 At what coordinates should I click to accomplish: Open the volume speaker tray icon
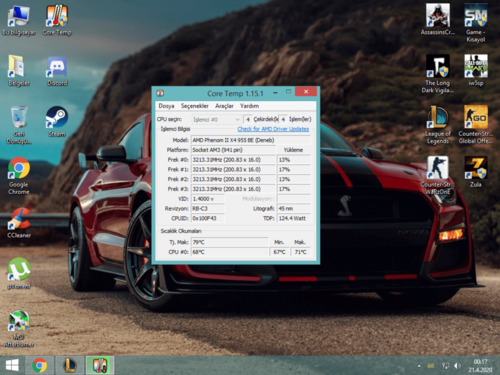457,366
